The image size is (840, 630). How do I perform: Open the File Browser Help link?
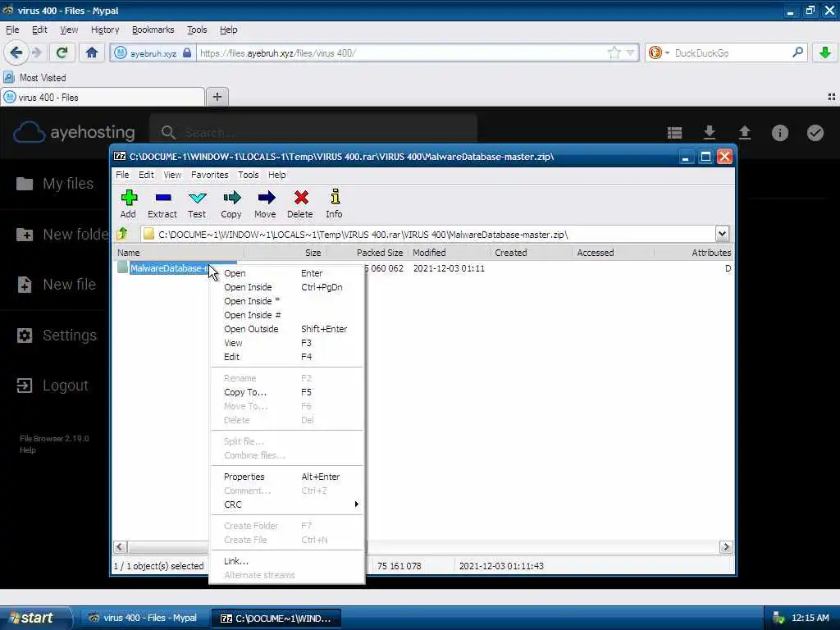pyautogui.click(x=28, y=450)
